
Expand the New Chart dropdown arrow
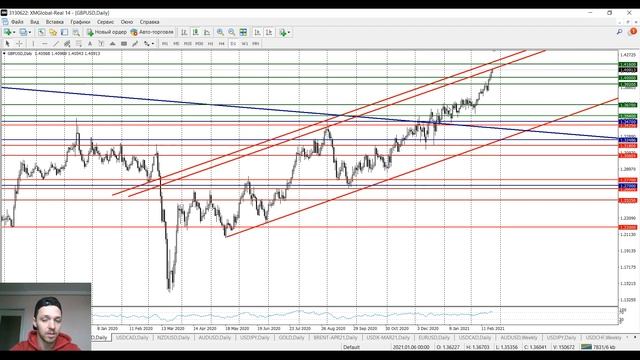[14, 32]
